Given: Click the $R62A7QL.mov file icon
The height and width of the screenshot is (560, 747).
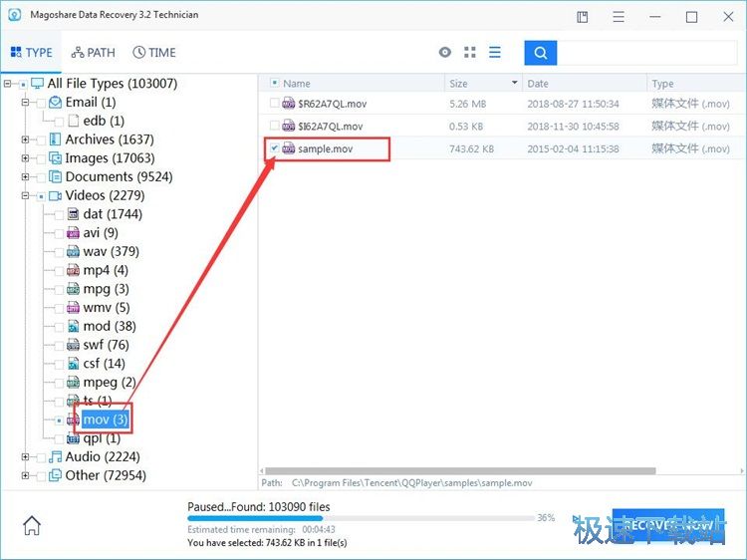Looking at the screenshot, I should [289, 103].
